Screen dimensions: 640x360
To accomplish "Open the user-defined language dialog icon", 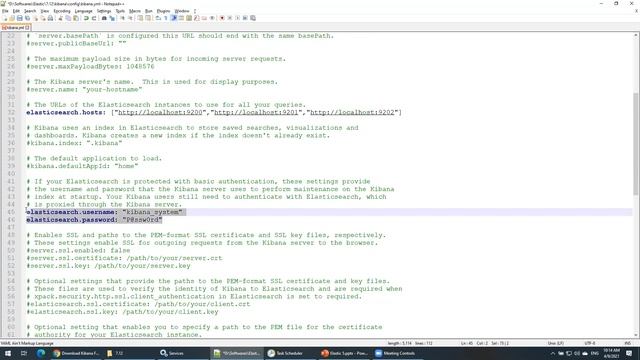I will point(181,18).
